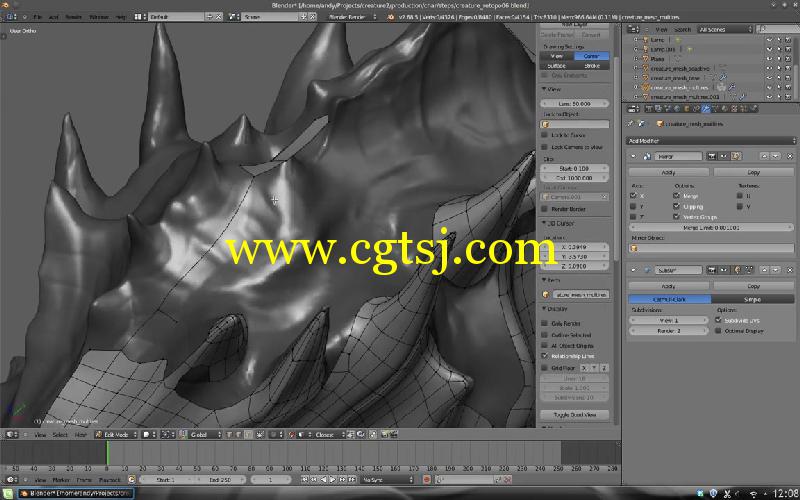Toggle Mirror modifier render camera icon
Screen dimensions: 800x500
(x=712, y=156)
